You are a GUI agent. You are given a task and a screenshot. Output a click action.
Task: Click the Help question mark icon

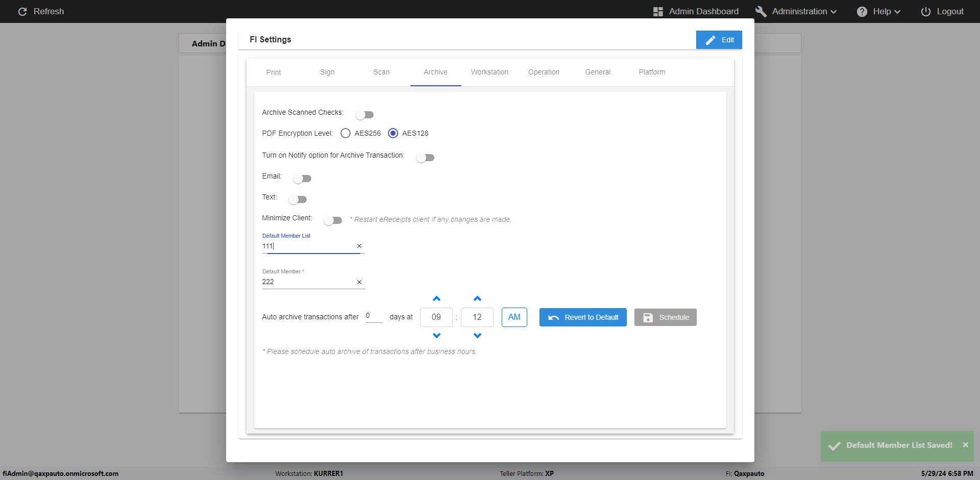click(x=862, y=11)
